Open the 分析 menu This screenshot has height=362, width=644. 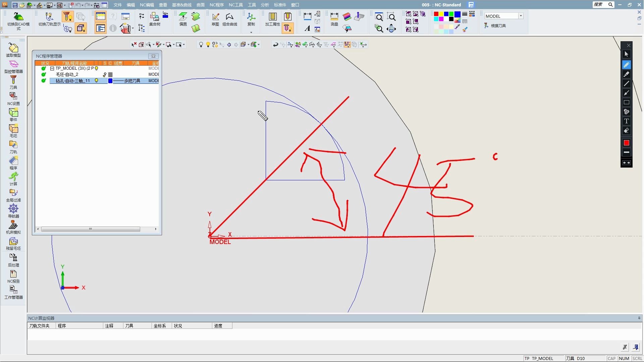point(265,5)
